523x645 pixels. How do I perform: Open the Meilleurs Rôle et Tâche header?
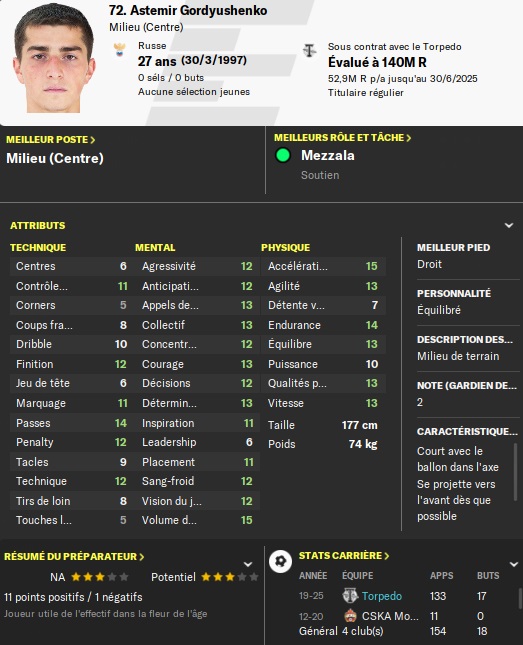coord(343,138)
